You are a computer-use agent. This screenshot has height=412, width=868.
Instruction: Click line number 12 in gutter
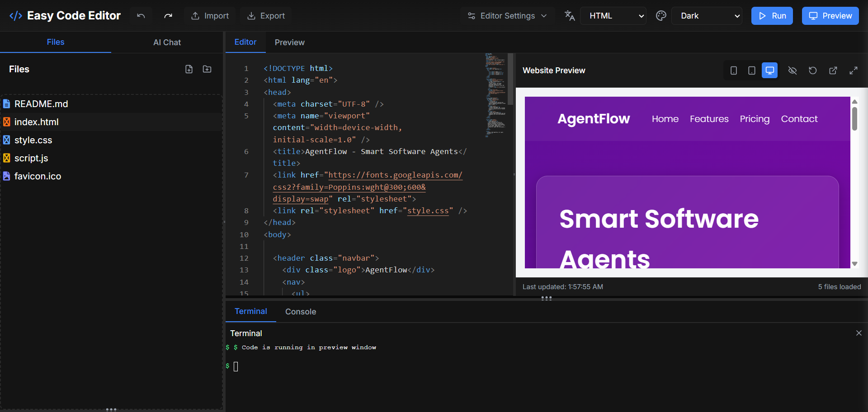point(244,258)
